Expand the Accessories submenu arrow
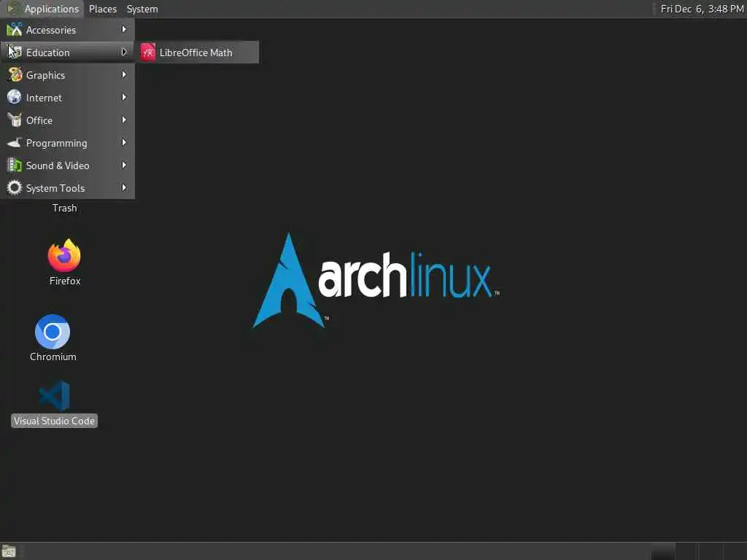Image resolution: width=747 pixels, height=560 pixels. point(124,29)
